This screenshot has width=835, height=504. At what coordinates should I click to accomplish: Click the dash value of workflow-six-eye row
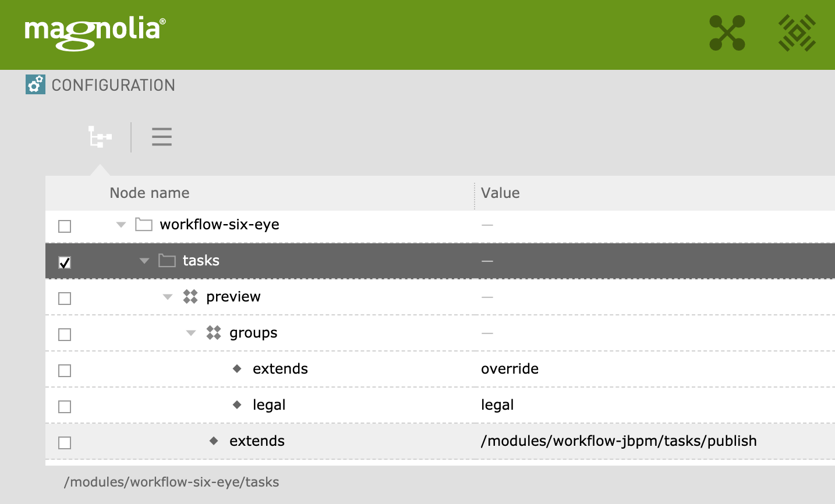click(x=487, y=225)
